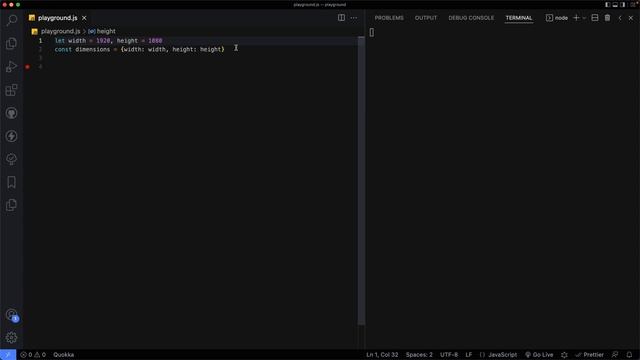
Task: Click the sun-shaped icon left of Prettier
Action: tap(564, 355)
